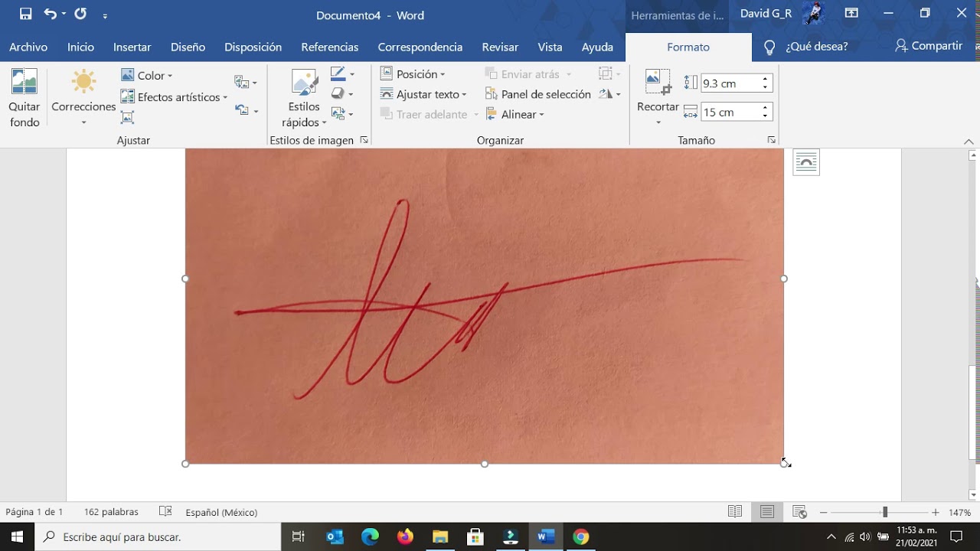Open the Correcciones brightness menu

coord(83,98)
